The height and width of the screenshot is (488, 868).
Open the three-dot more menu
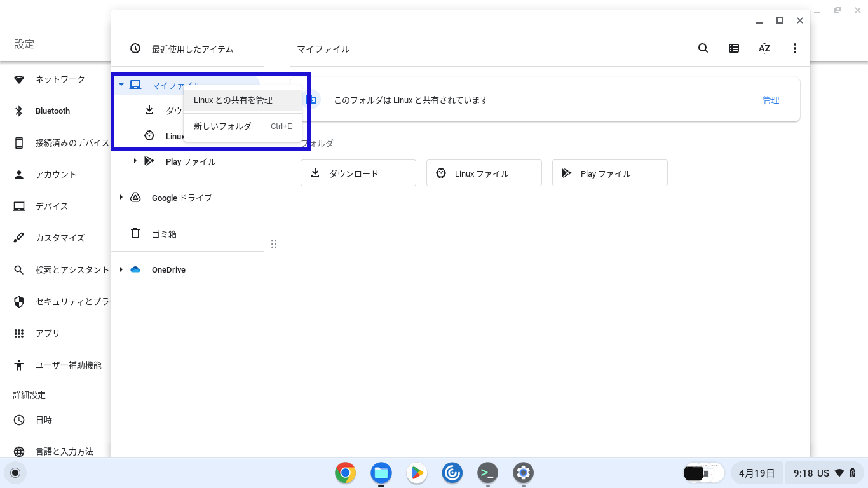pos(794,48)
